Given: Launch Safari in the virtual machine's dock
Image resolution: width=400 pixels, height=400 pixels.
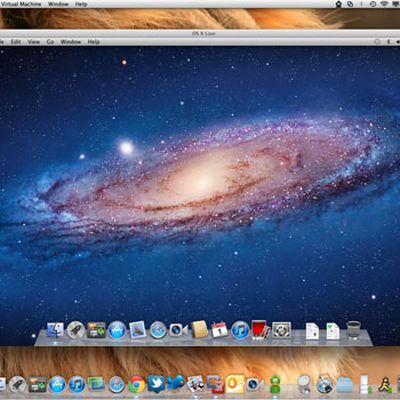Looking at the screenshot, I should click(158, 330).
